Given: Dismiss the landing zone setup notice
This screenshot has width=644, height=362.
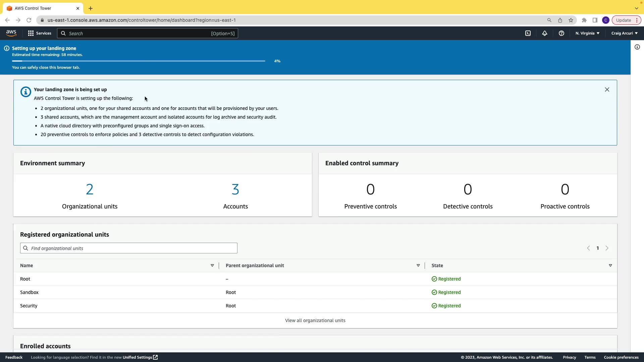Looking at the screenshot, I should coord(607,89).
